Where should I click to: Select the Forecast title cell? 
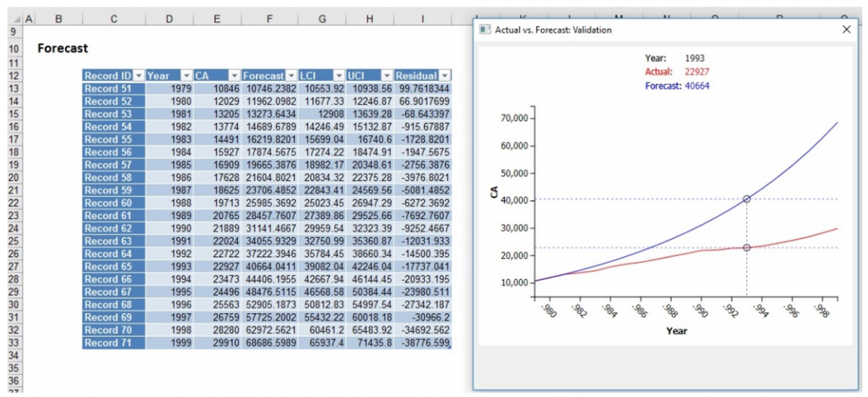(x=63, y=48)
